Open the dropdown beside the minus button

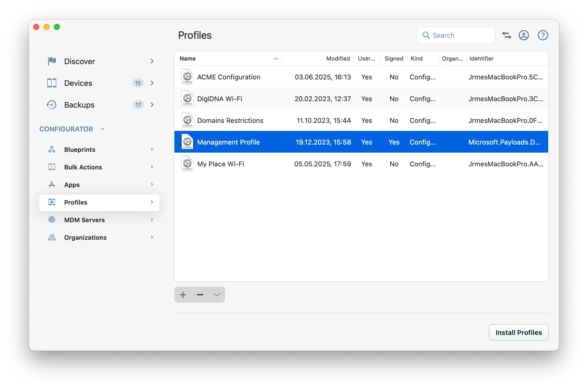(216, 295)
